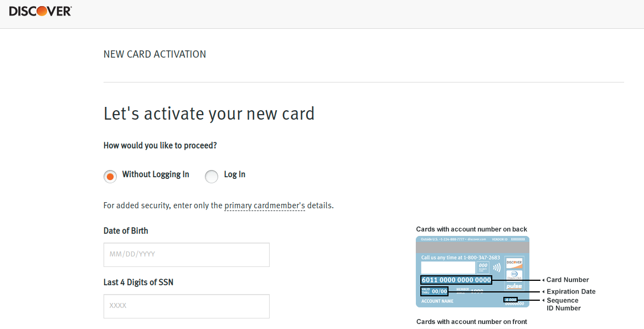Click the contactless payment waves symbol on the card
The width and height of the screenshot is (644, 329).
[497, 266]
